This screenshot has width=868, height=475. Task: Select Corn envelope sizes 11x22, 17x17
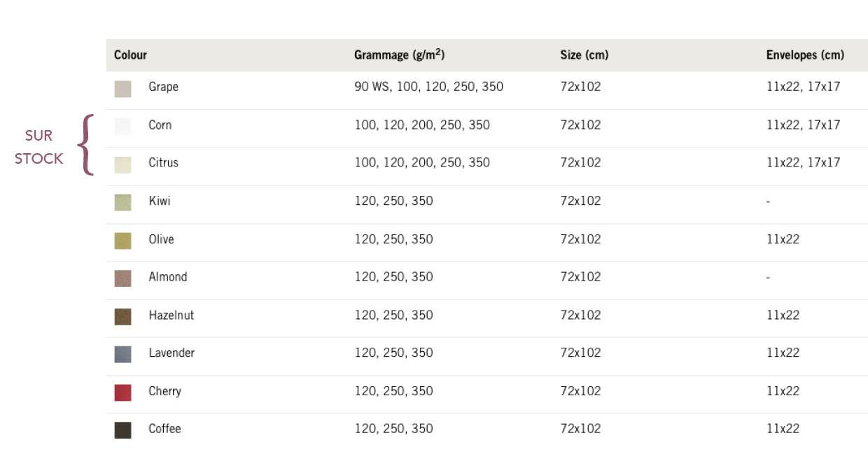[803, 125]
